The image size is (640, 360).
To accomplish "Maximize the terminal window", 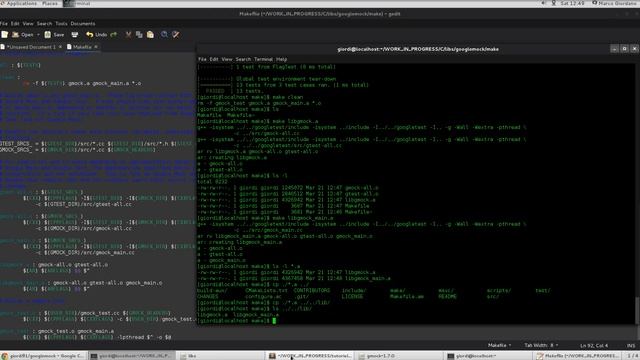I will pos(624,49).
